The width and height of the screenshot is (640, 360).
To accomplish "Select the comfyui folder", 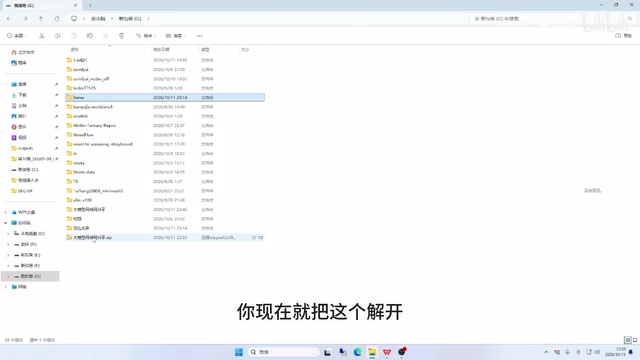I will coord(165,69).
